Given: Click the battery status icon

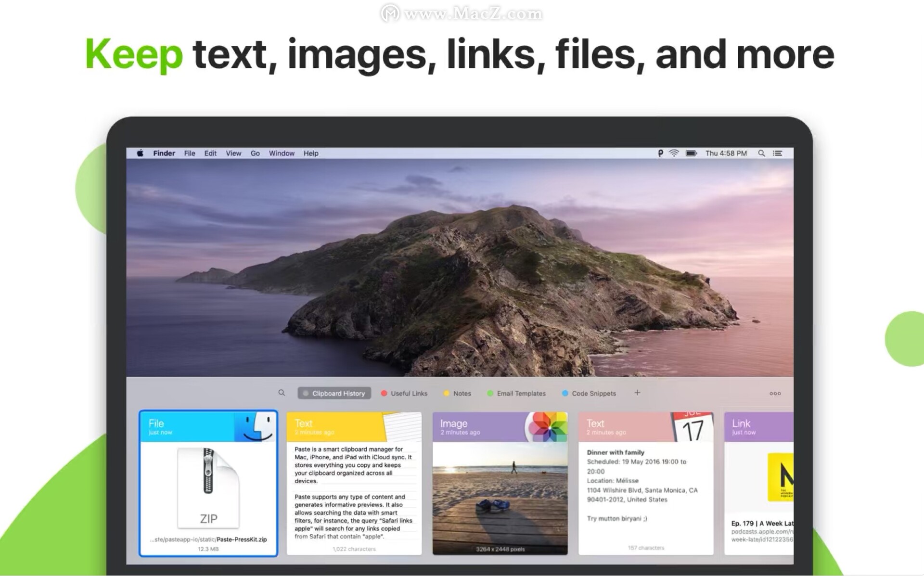Looking at the screenshot, I should click(x=691, y=153).
